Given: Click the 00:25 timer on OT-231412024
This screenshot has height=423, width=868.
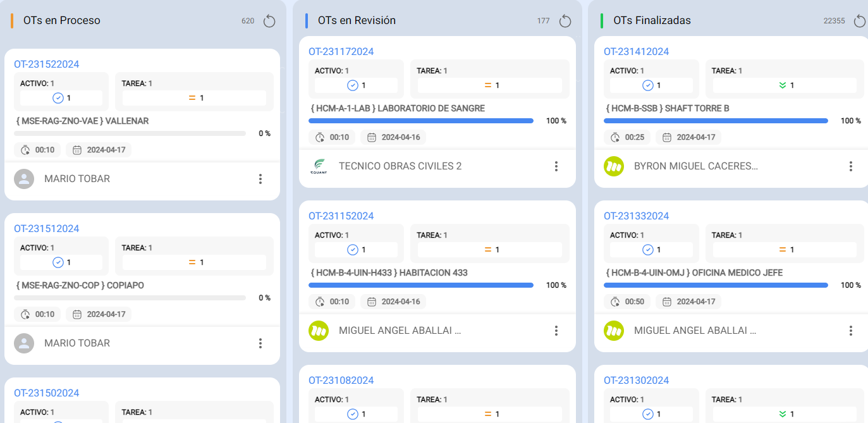Looking at the screenshot, I should [628, 137].
